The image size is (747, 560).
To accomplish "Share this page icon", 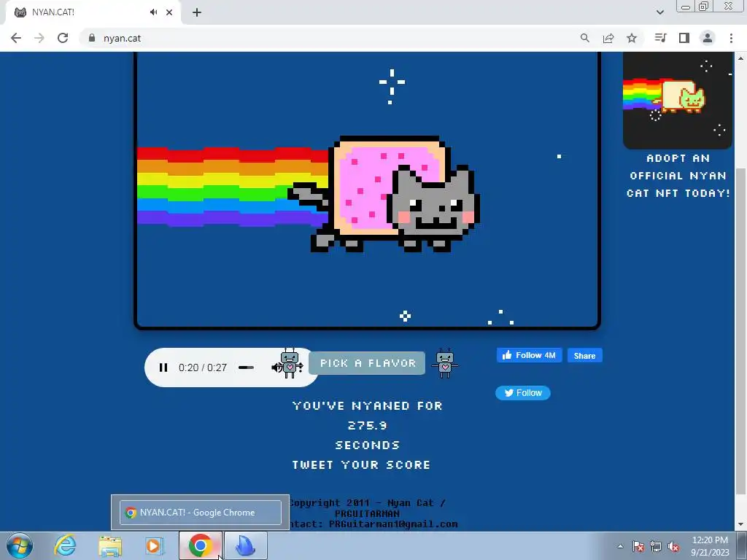I will click(608, 38).
